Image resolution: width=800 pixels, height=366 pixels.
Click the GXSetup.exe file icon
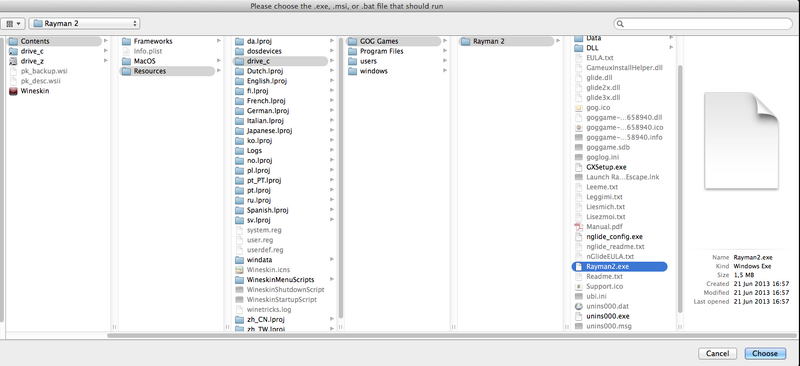coord(579,167)
